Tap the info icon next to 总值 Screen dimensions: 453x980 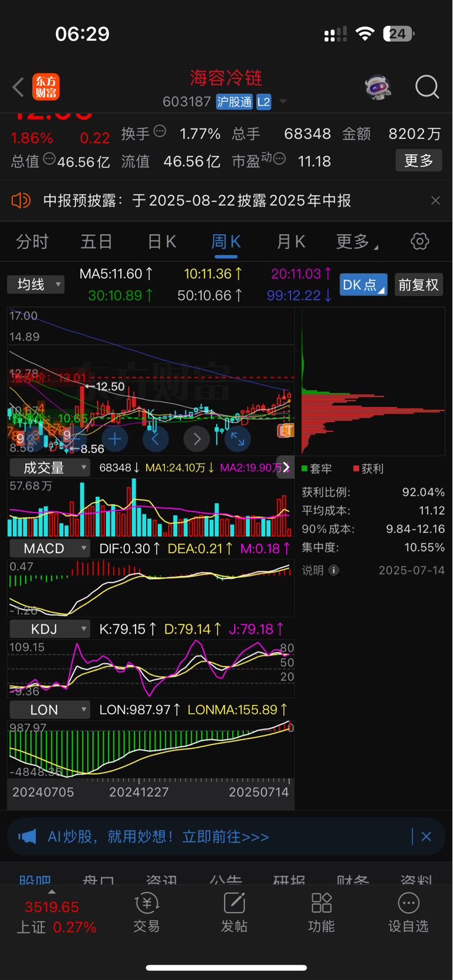(49, 158)
